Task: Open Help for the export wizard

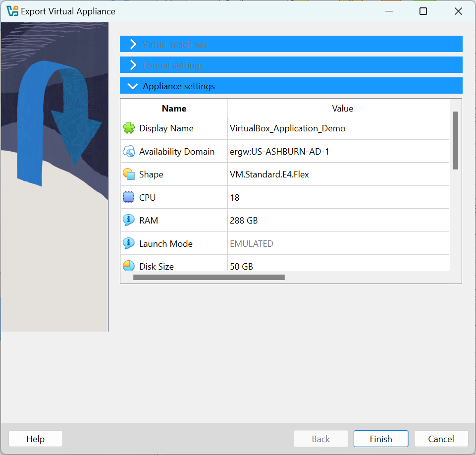Action: click(36, 439)
